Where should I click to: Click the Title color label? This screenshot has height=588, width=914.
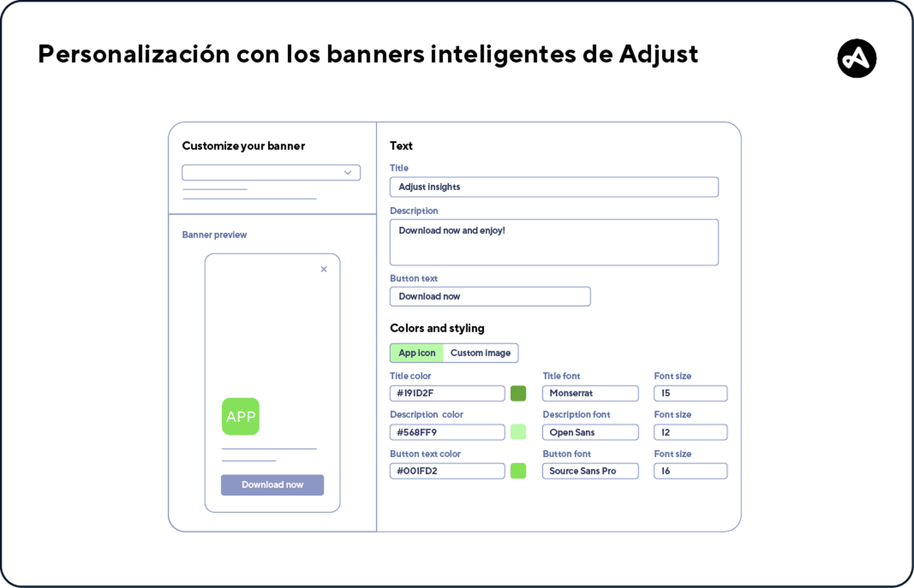(x=410, y=376)
